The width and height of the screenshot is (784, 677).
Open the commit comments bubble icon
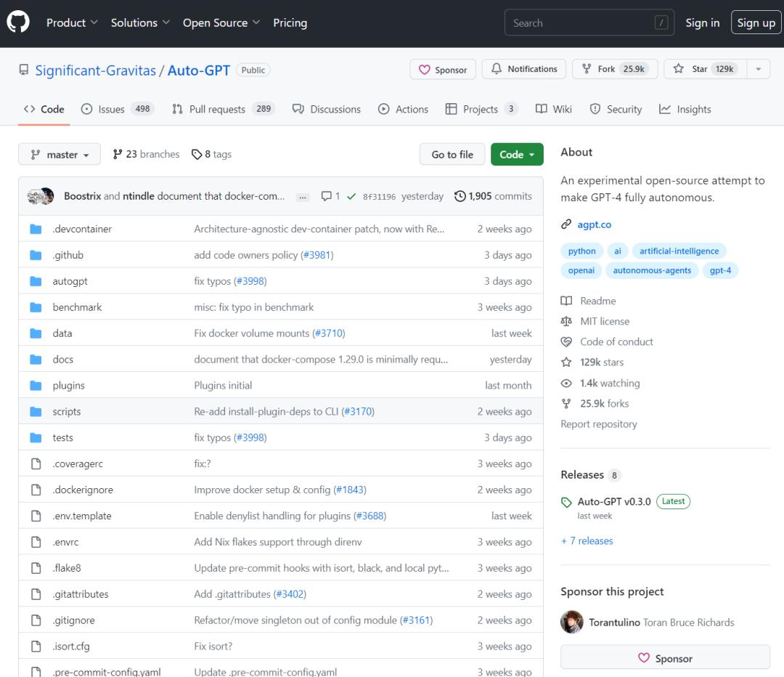[x=327, y=196]
